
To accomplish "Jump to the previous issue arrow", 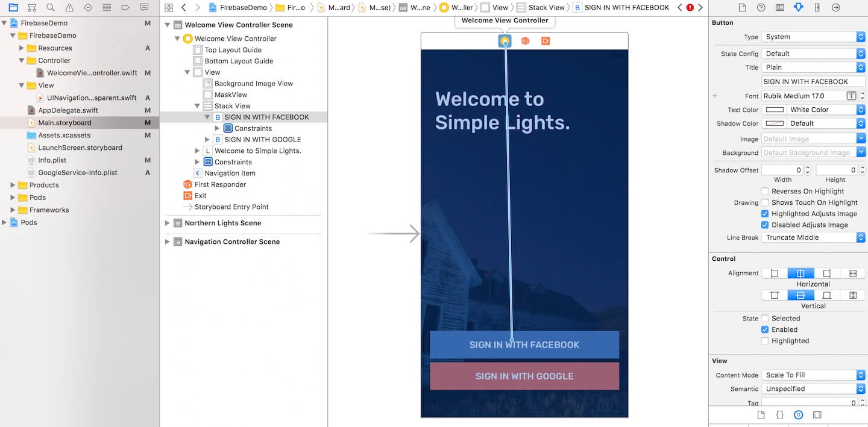I will coord(680,7).
